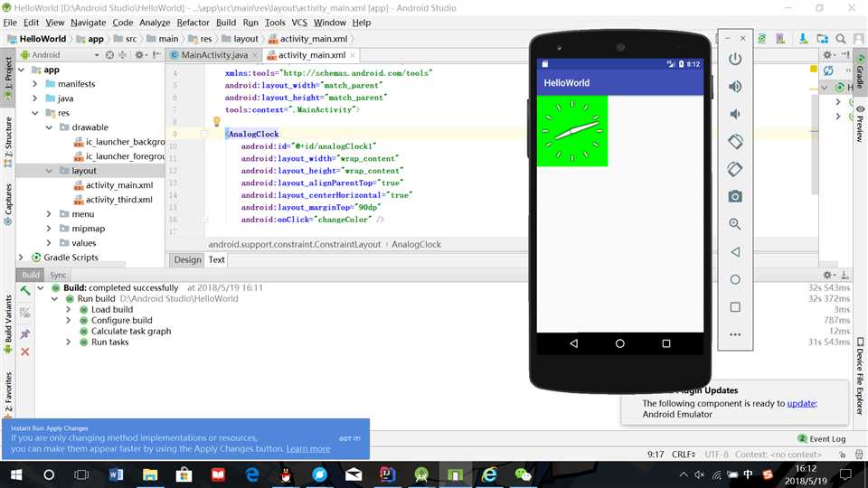Dismiss Instant Run tip with Got it
868x488 pixels.
[x=349, y=438]
